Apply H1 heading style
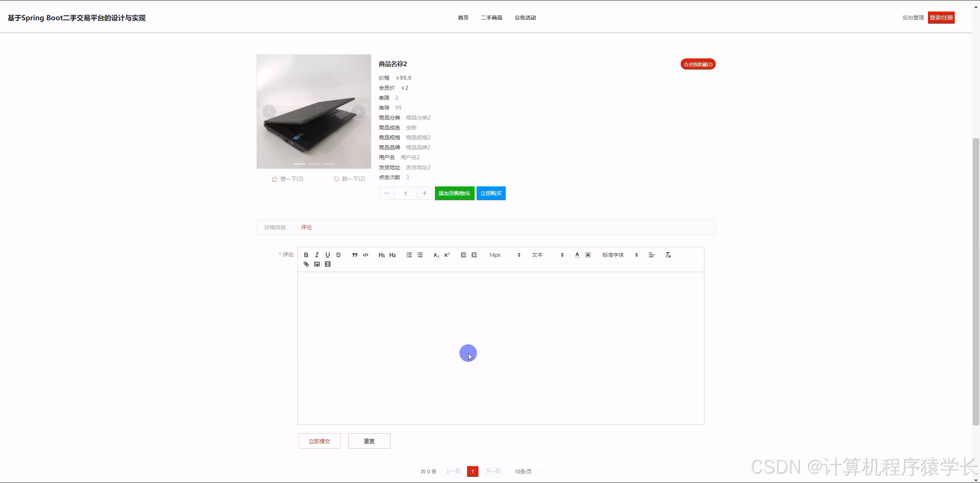Image resolution: width=980 pixels, height=483 pixels. 381,255
